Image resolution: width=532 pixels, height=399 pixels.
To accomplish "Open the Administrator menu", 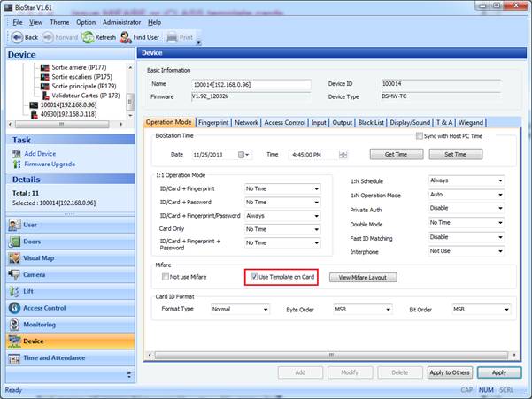I will (121, 21).
